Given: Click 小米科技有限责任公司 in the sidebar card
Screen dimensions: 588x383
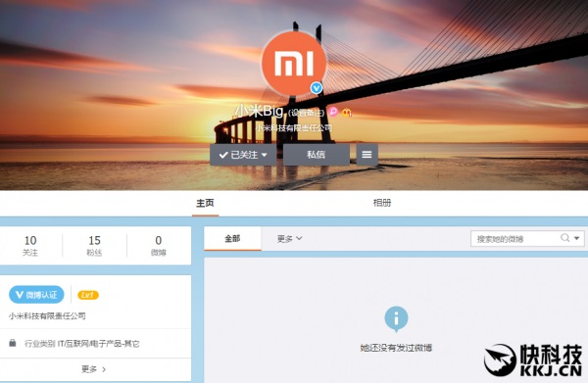Looking at the screenshot, I should (47, 316).
